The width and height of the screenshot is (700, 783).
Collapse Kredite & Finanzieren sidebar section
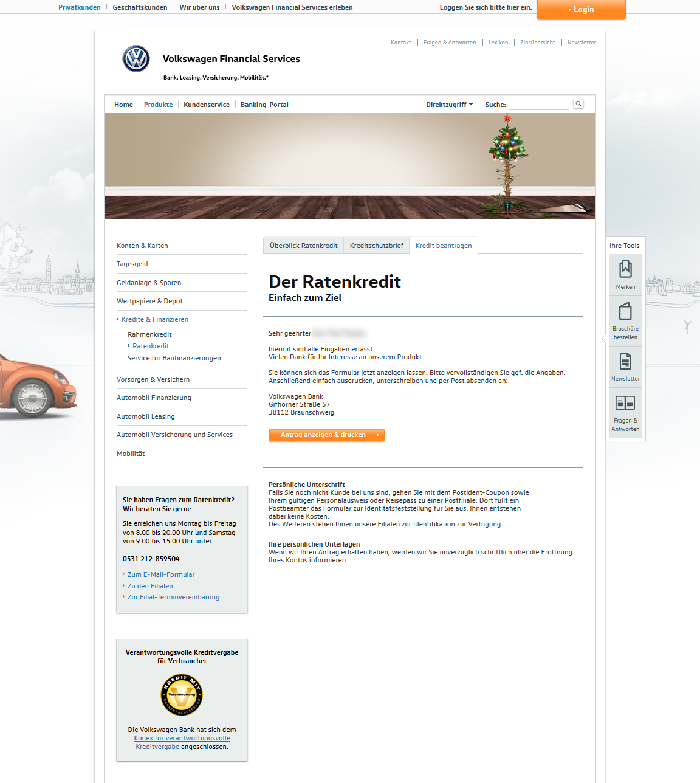click(x=154, y=319)
